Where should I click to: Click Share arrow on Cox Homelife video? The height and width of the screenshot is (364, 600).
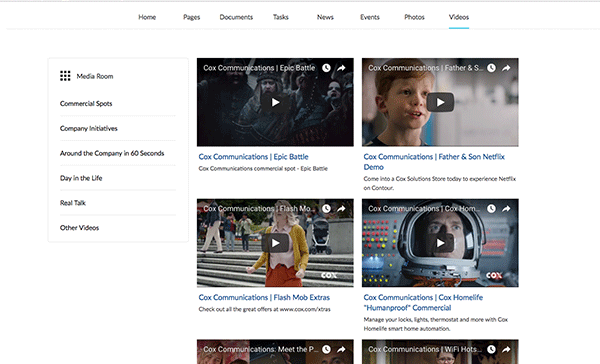(x=506, y=208)
